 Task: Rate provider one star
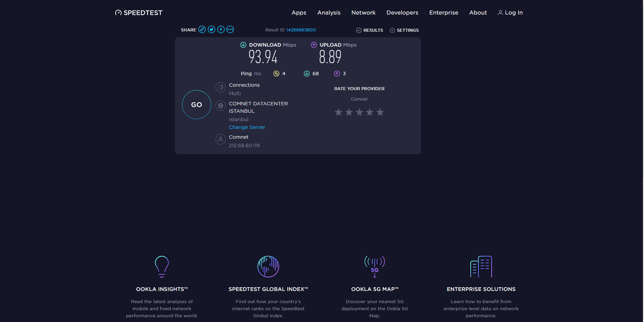click(339, 112)
